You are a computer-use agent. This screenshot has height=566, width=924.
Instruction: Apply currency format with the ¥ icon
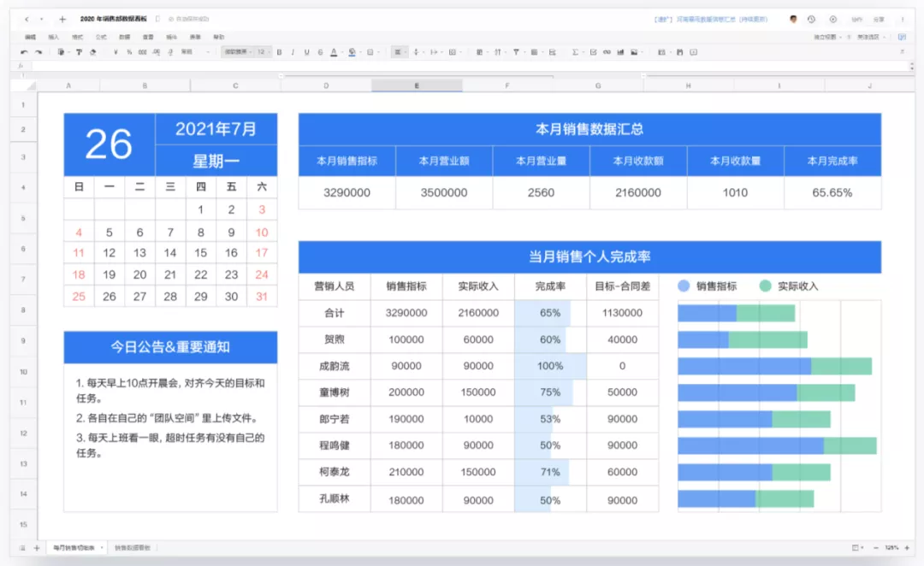(x=115, y=52)
